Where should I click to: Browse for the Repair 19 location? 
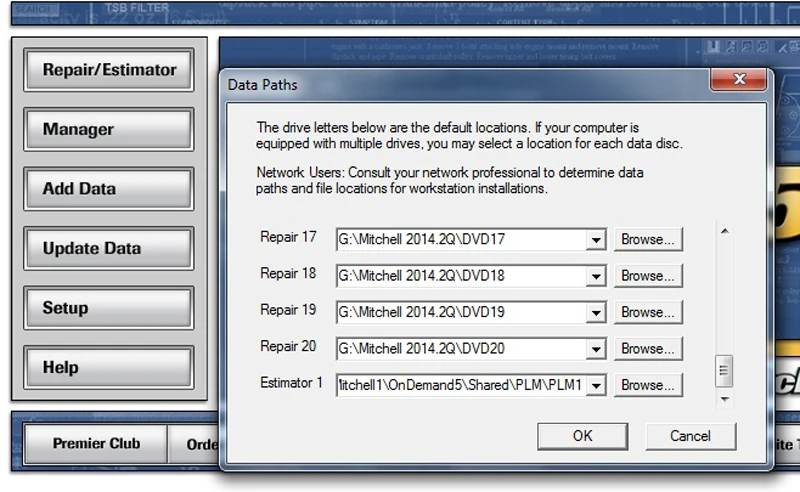click(x=648, y=312)
